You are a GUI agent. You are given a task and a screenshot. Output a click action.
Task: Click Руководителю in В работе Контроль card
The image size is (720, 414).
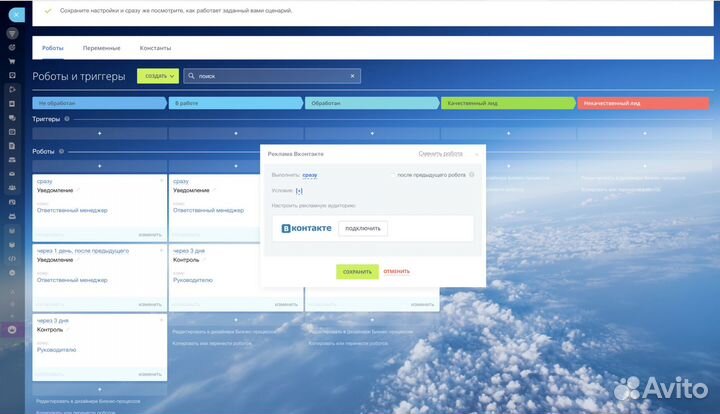[x=193, y=280]
